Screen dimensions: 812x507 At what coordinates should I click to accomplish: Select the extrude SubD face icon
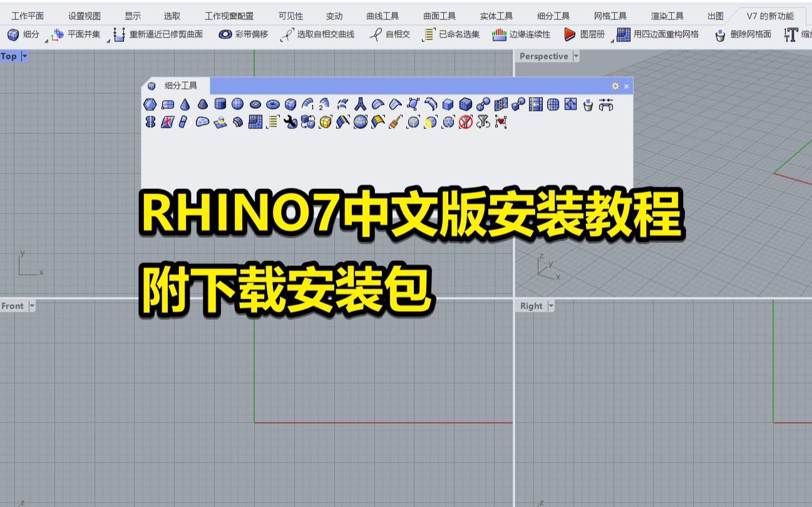point(220,122)
